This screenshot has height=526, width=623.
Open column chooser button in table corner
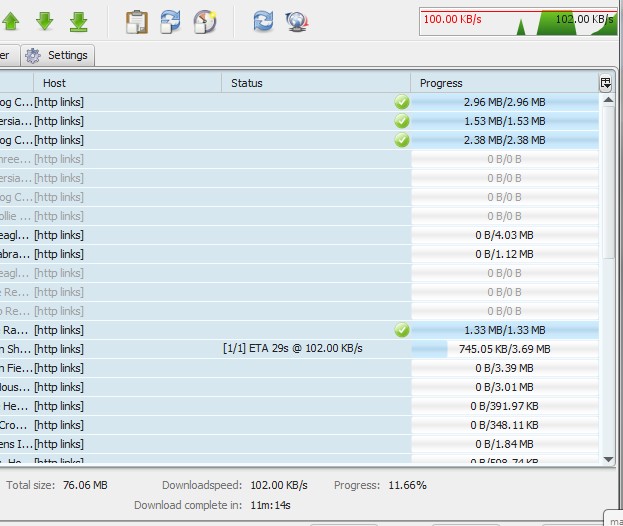(606, 83)
